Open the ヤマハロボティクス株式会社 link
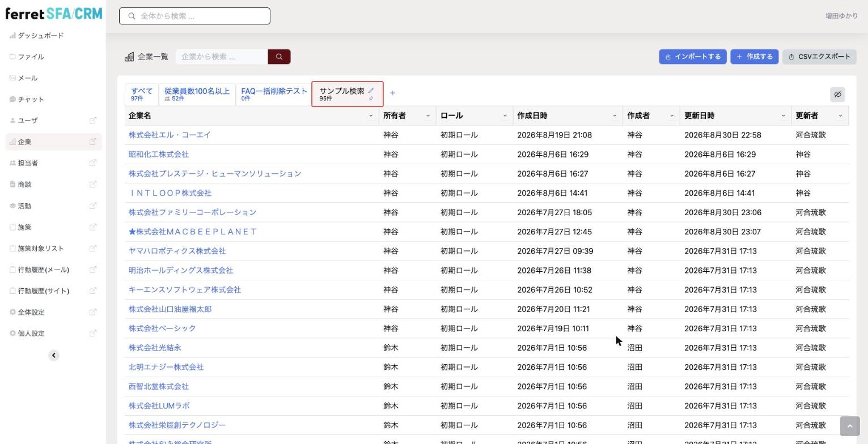The image size is (868, 444). pyautogui.click(x=177, y=251)
